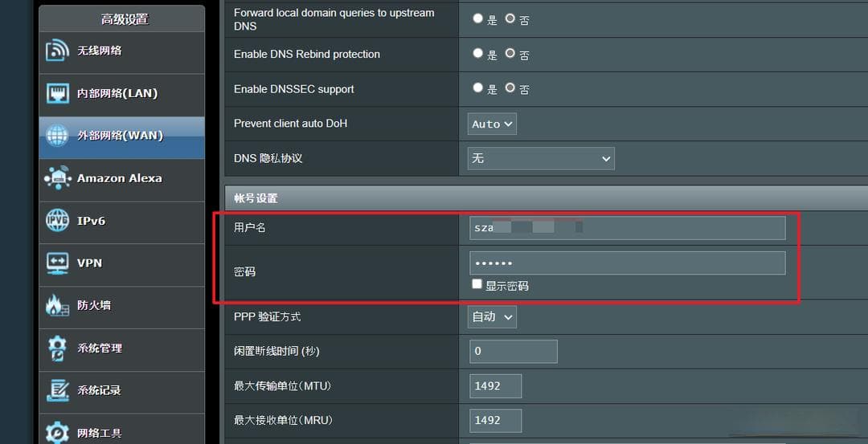Click the MRU field showing 1492
868x444 pixels.
coord(495,421)
